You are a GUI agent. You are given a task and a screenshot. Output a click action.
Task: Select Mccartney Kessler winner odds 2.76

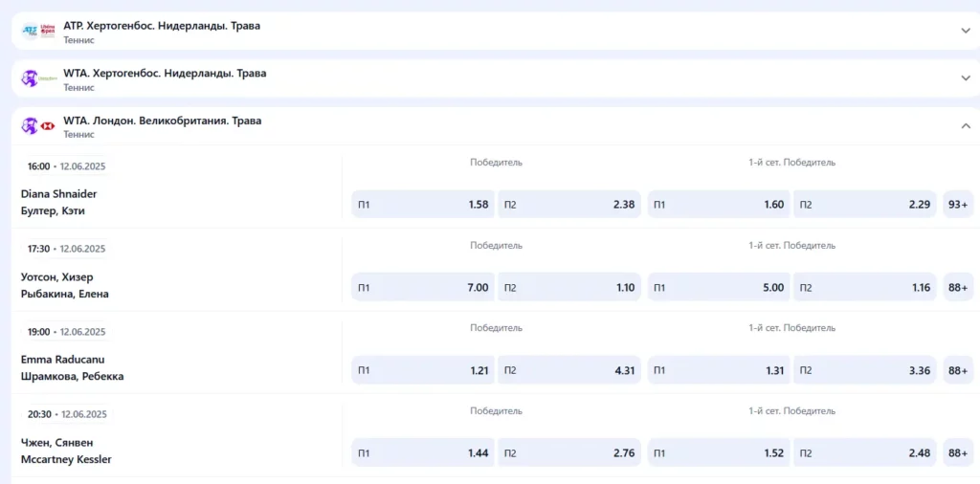[568, 452]
